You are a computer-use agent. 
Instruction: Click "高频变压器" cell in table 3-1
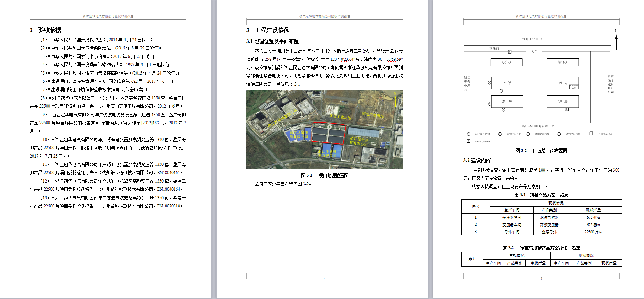click(x=549, y=225)
